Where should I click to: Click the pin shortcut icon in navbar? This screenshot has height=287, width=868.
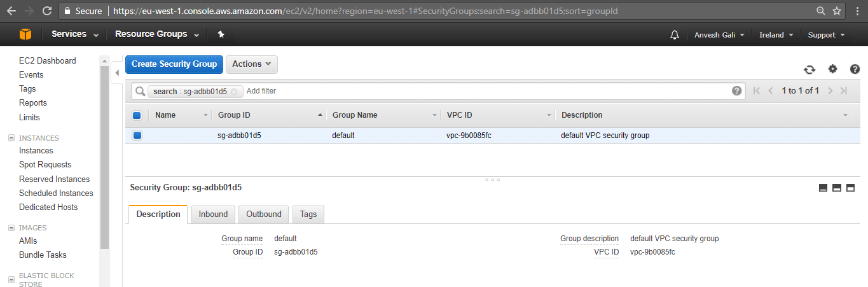tap(221, 34)
